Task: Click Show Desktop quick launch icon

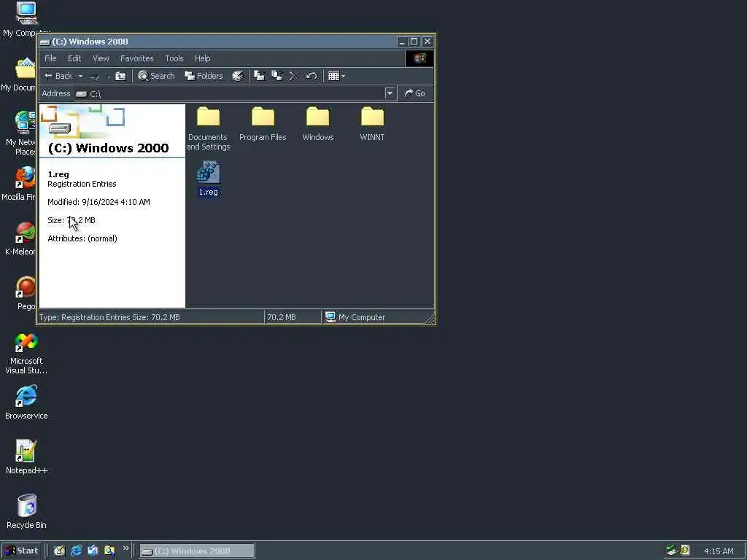Action: (59, 551)
